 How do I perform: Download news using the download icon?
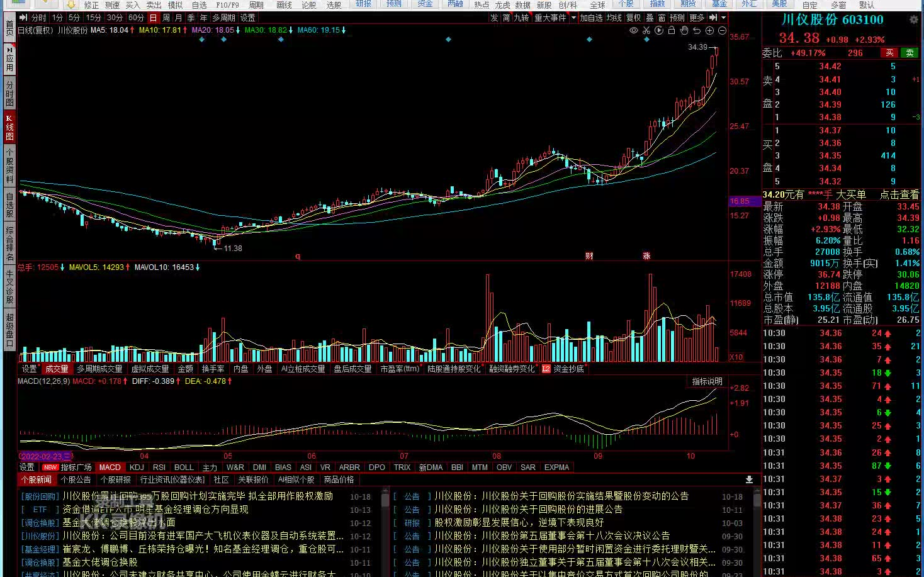click(x=749, y=479)
